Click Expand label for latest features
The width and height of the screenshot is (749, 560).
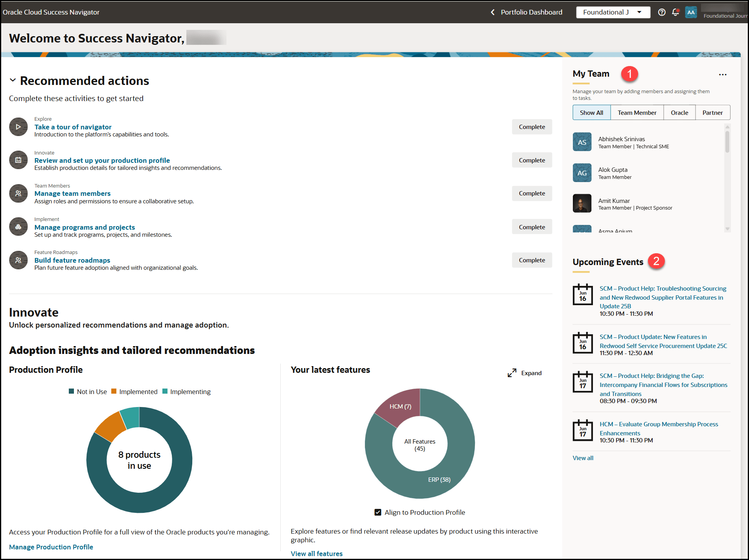point(531,373)
